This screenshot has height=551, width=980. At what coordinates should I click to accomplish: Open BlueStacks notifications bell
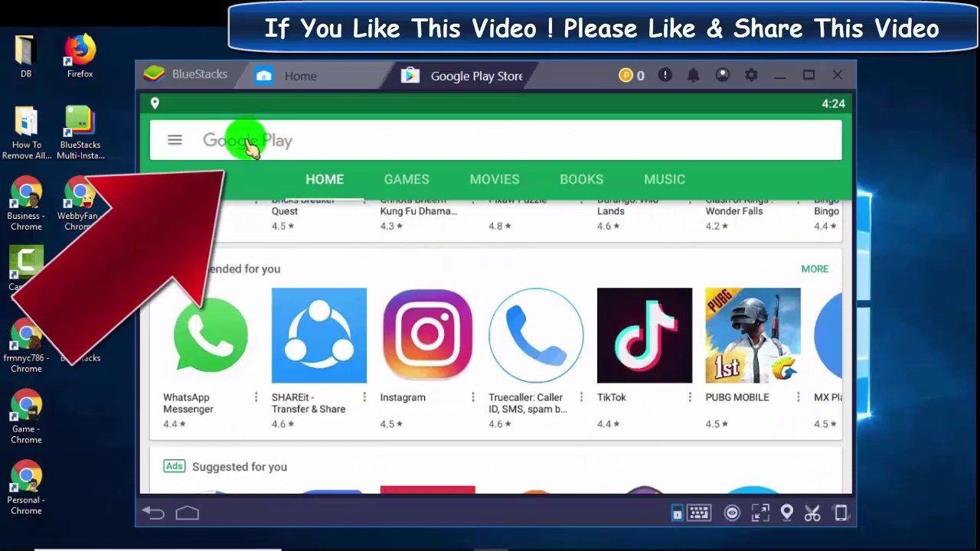[x=693, y=75]
